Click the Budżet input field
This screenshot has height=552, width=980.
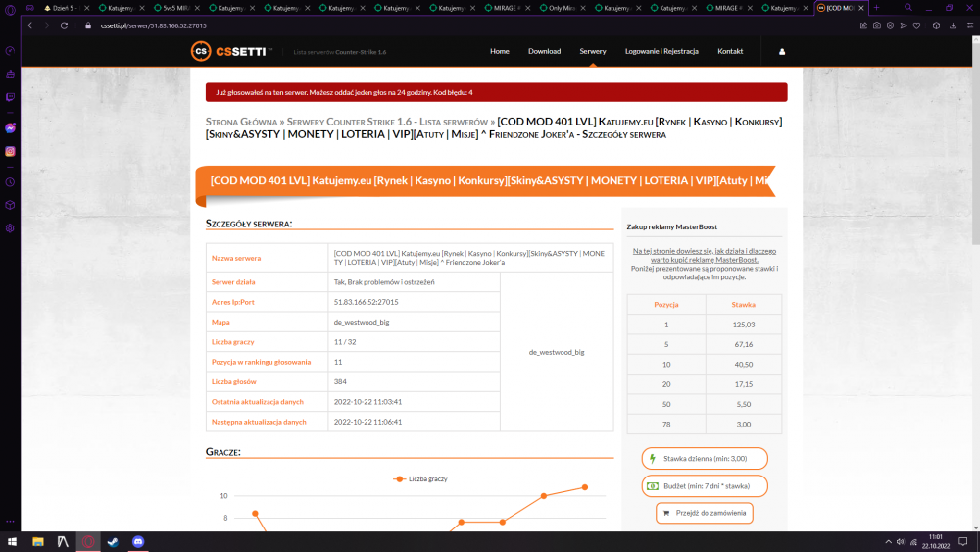[x=705, y=485]
